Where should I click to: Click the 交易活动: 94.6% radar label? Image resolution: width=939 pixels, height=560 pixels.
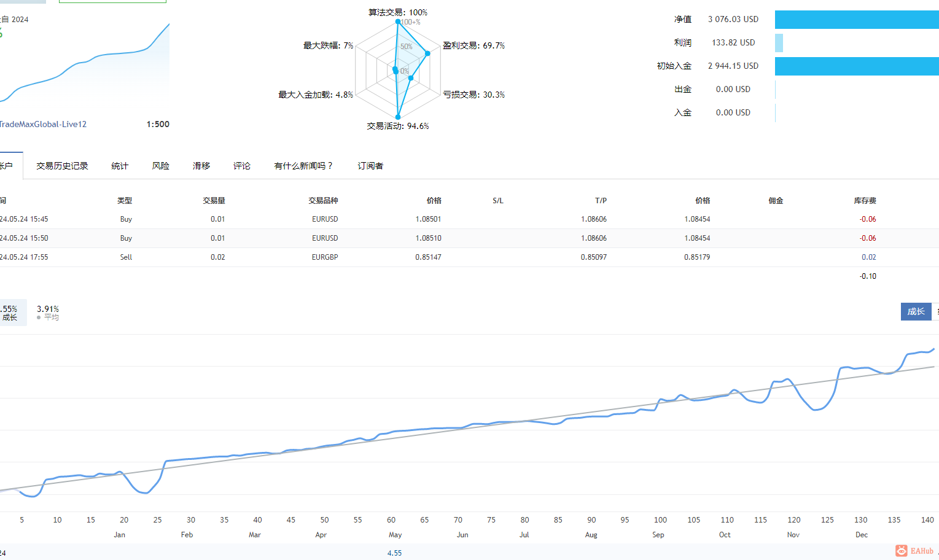[398, 126]
